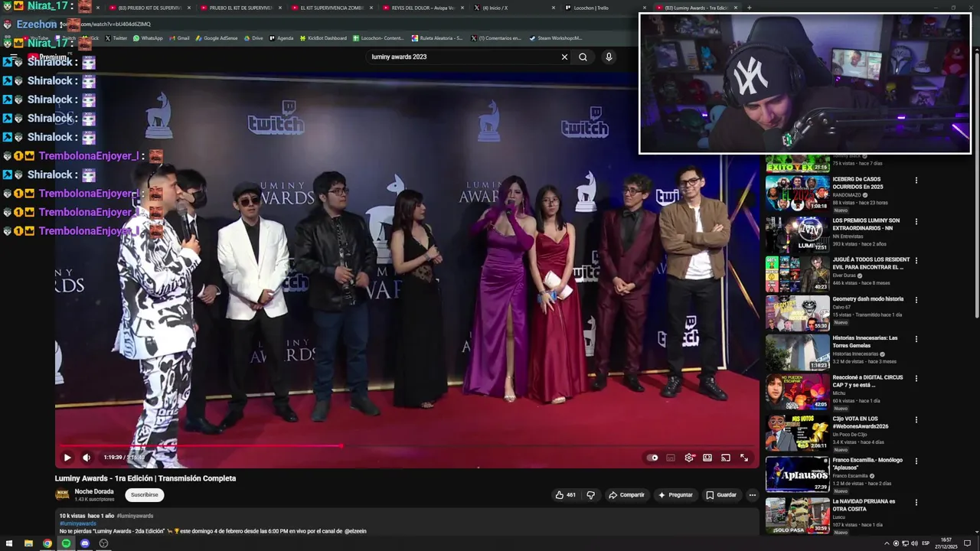Switch to '(4) Inicio / X' tab
The image size is (980, 551).
point(513,8)
